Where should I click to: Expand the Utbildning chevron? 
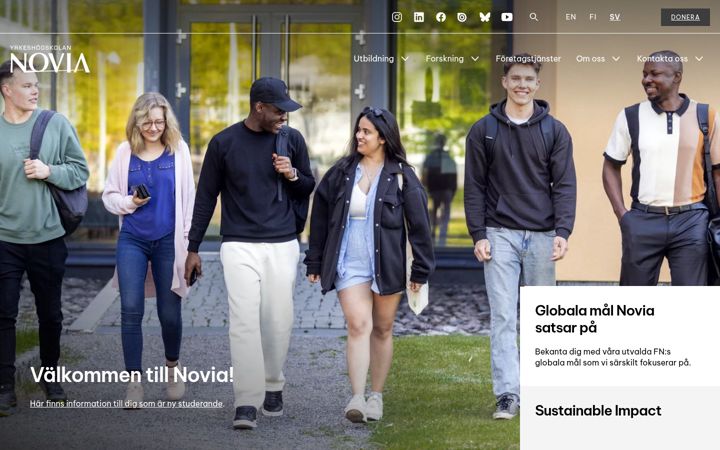pos(405,59)
